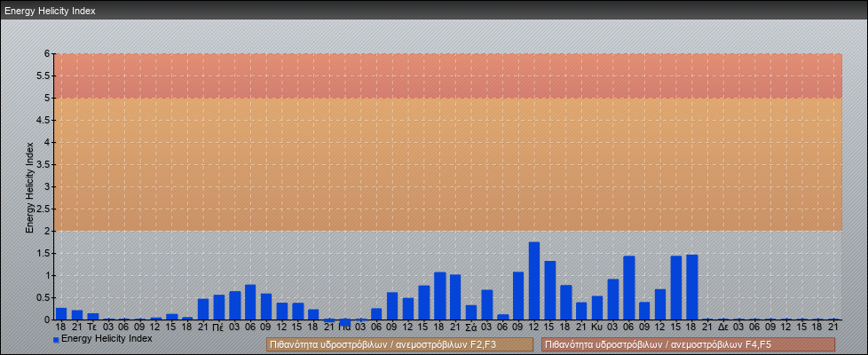Image resolution: width=868 pixels, height=355 pixels.
Task: Click the y-axis value 0.5
Action: coord(43,297)
